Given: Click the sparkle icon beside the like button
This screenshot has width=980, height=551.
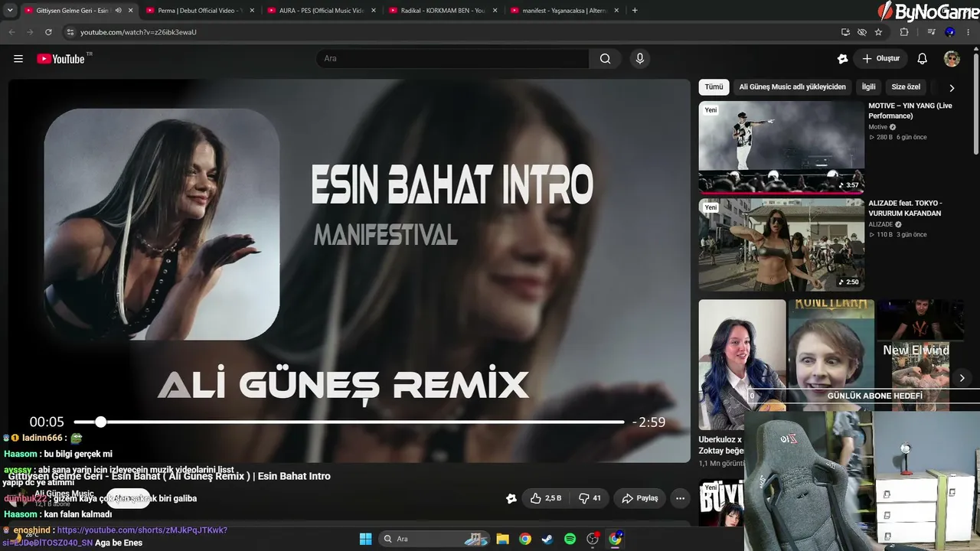Looking at the screenshot, I should pyautogui.click(x=511, y=498).
